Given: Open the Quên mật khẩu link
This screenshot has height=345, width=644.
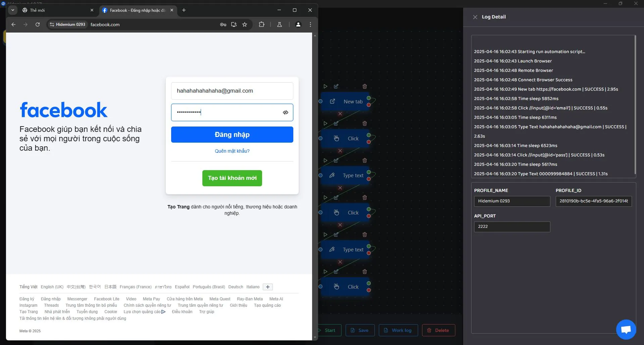Looking at the screenshot, I should [232, 151].
